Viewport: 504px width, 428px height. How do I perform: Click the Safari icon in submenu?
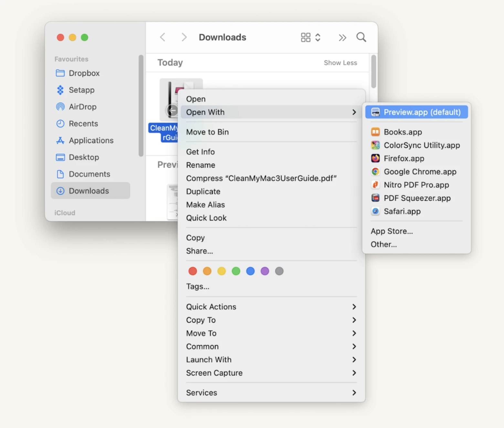[375, 211]
